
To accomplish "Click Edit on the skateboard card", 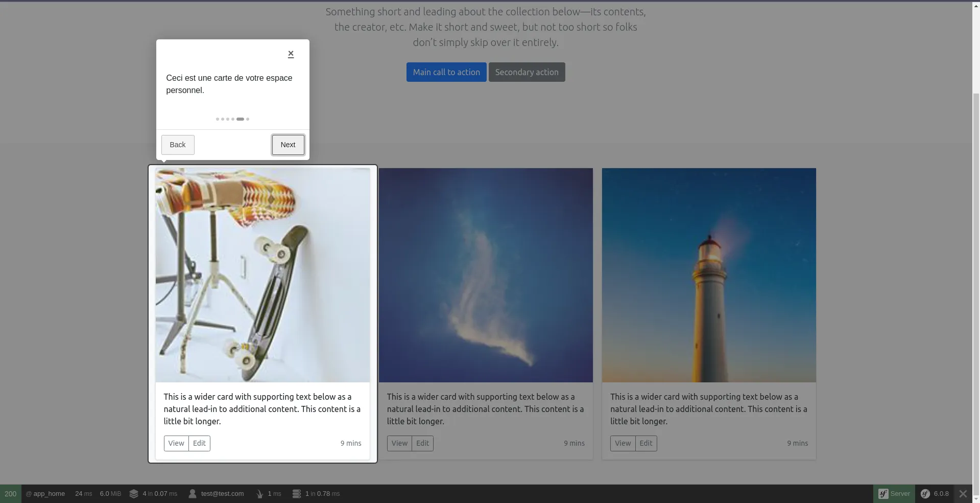I will 199,443.
